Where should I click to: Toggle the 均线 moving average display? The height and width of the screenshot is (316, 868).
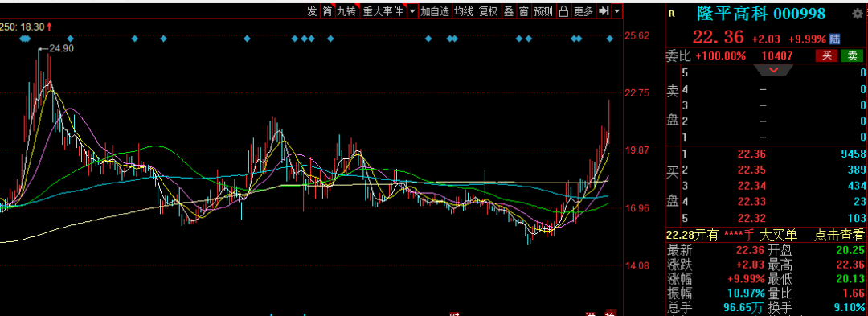(464, 11)
